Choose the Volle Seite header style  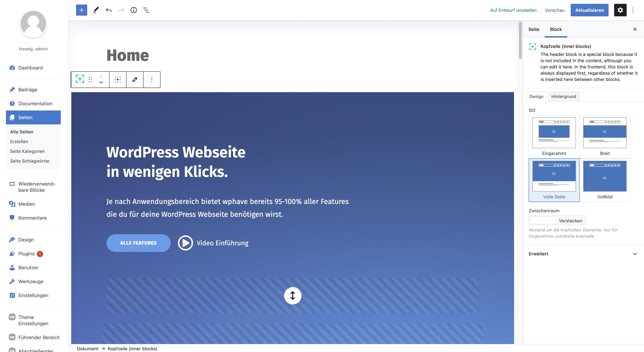click(554, 180)
